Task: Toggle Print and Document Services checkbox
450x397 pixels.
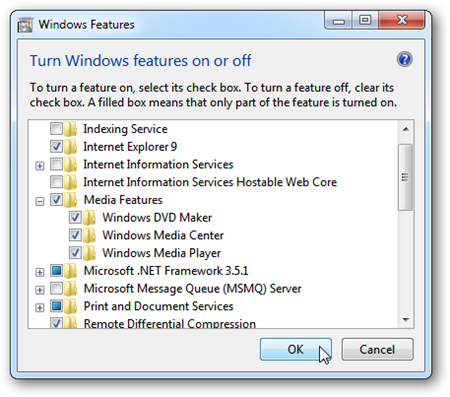Action: coord(56,306)
